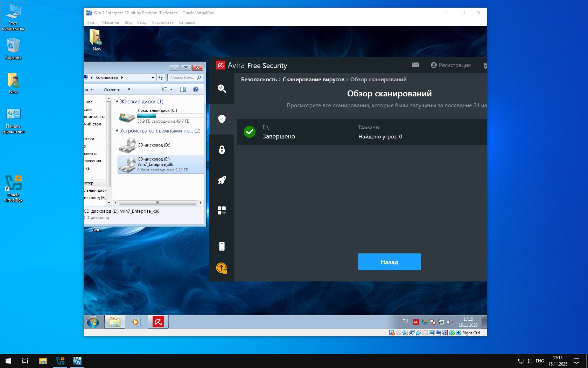
Task: Open the address bar history dropdown
Action: (x=153, y=77)
